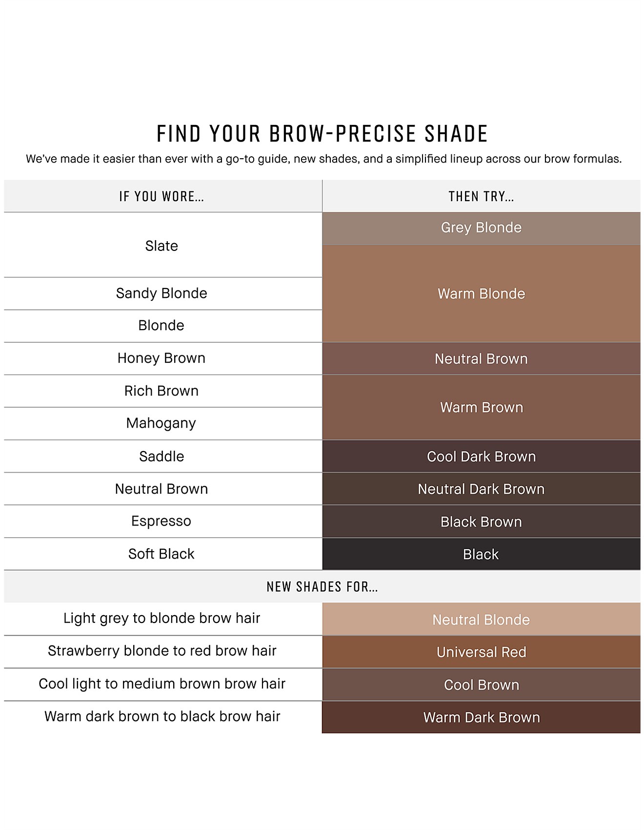The height and width of the screenshot is (830, 644).
Task: Select the Soft Black row label
Action: point(161,554)
